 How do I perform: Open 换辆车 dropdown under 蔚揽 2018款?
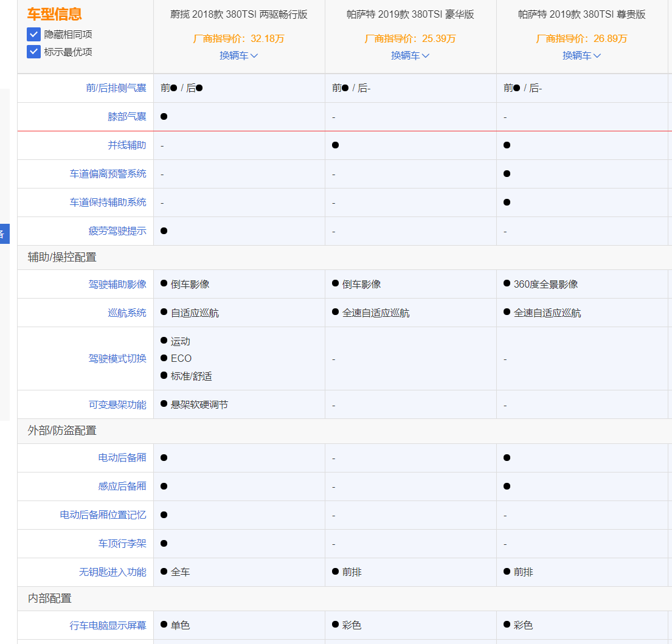tap(239, 56)
